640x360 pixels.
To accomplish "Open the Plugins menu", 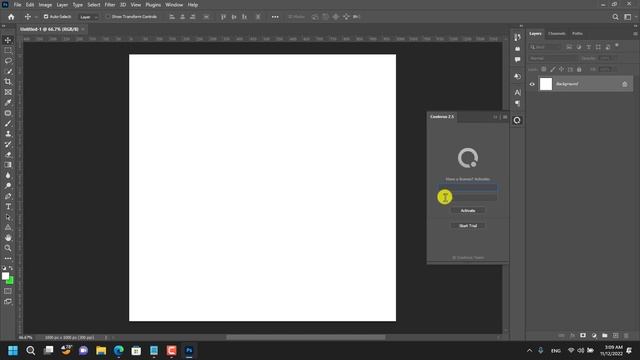I will (x=153, y=5).
